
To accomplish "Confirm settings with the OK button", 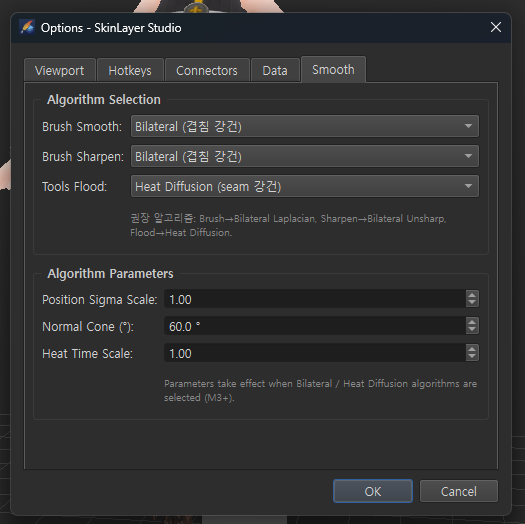I will pyautogui.click(x=373, y=491).
